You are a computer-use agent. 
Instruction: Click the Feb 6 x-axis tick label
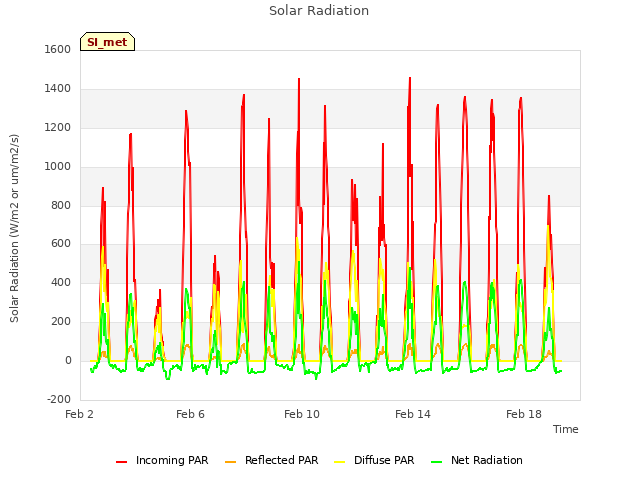(x=190, y=414)
